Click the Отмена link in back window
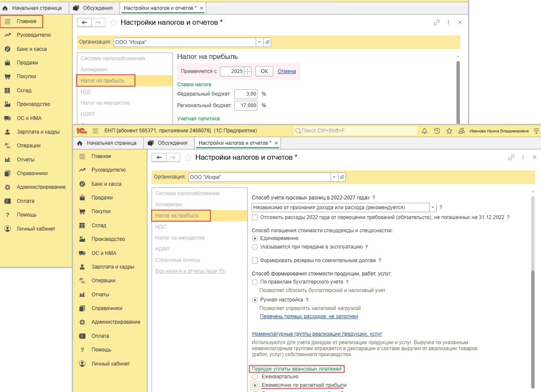Viewport: 541px width, 392px height. pyautogui.click(x=287, y=71)
